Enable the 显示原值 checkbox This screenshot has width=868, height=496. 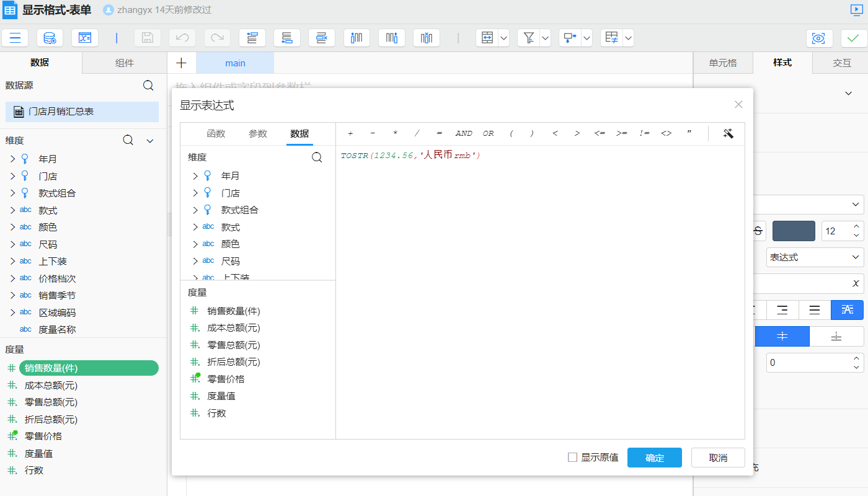(x=573, y=457)
